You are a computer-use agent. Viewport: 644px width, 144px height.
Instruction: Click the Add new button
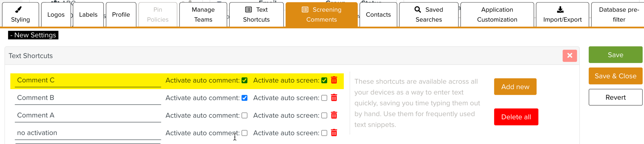pyautogui.click(x=515, y=87)
